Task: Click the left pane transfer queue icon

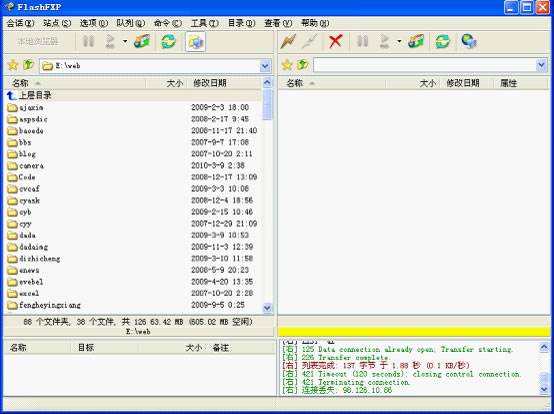Action: [x=110, y=42]
